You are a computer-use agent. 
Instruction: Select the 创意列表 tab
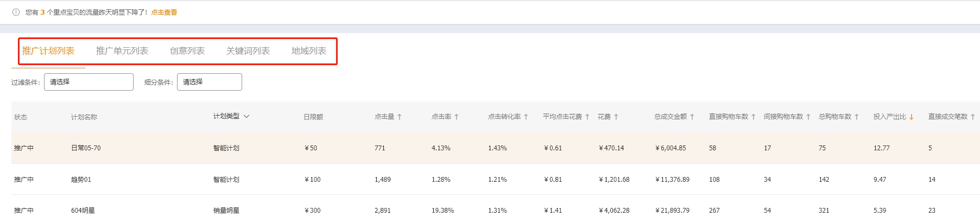(x=187, y=51)
